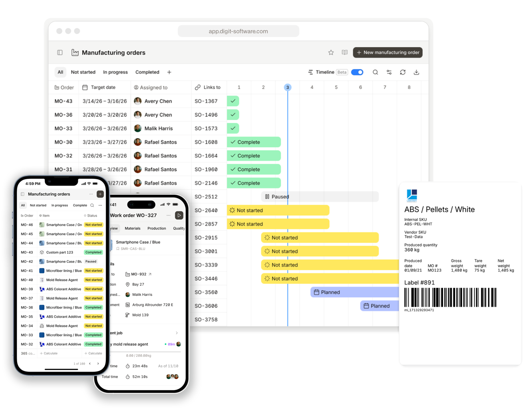This screenshot has width=532, height=410.
Task: Select day 3 timeline marker
Action: (x=288, y=87)
